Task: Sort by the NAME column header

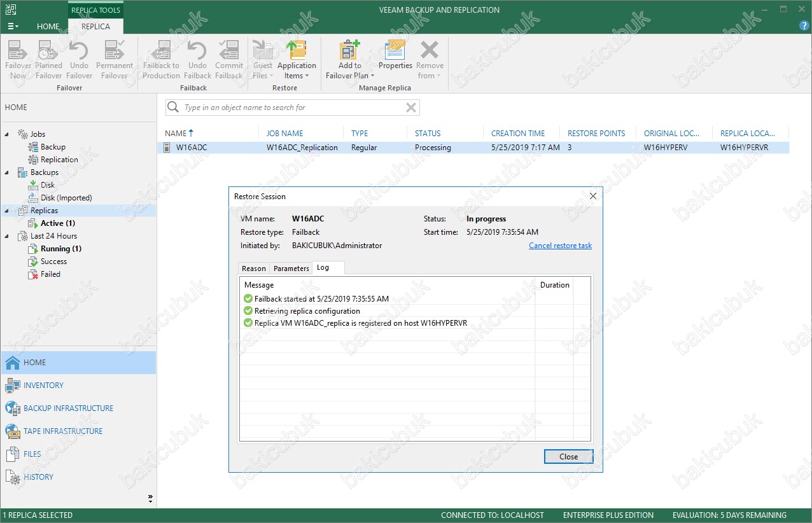Action: point(176,134)
